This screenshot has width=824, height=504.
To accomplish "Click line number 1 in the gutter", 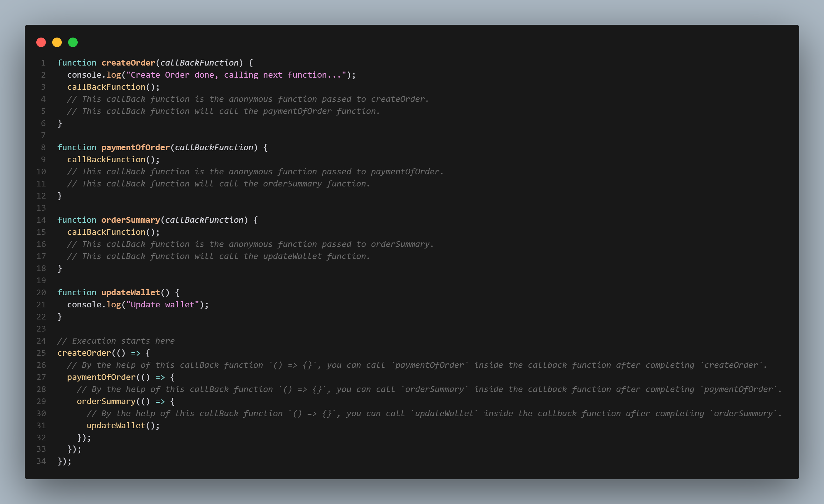I will point(43,63).
